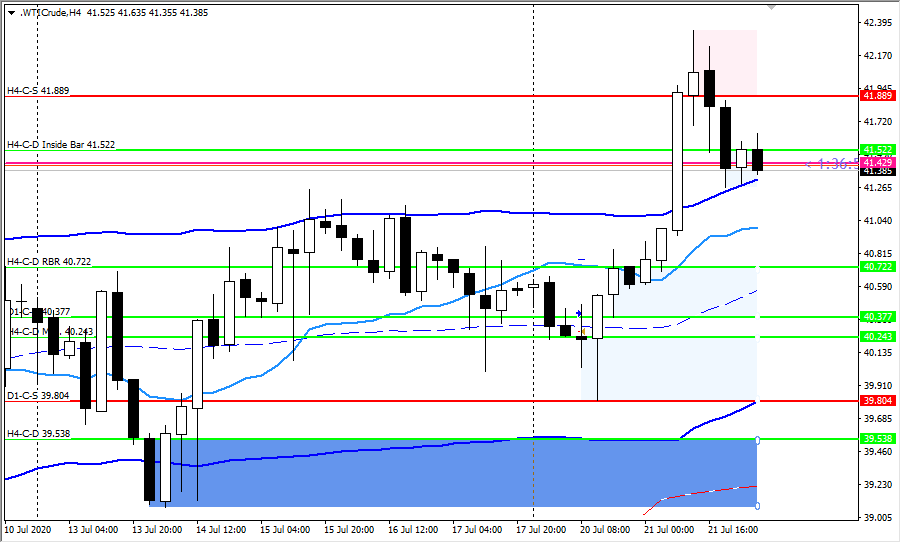Viewport: 901px width, 543px height.
Task: Select the lower-right handle of the blue rectangle
Action: tap(758, 505)
